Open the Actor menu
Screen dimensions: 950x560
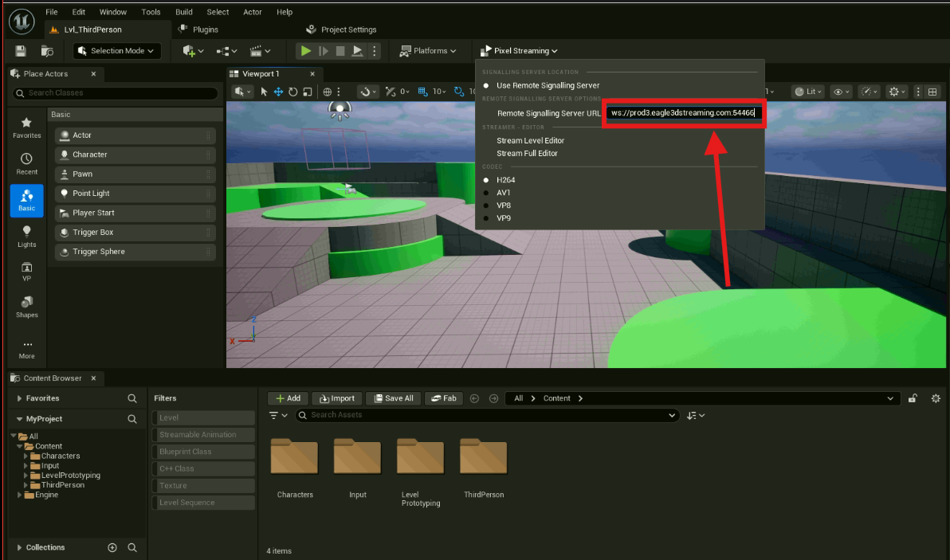[x=253, y=12]
